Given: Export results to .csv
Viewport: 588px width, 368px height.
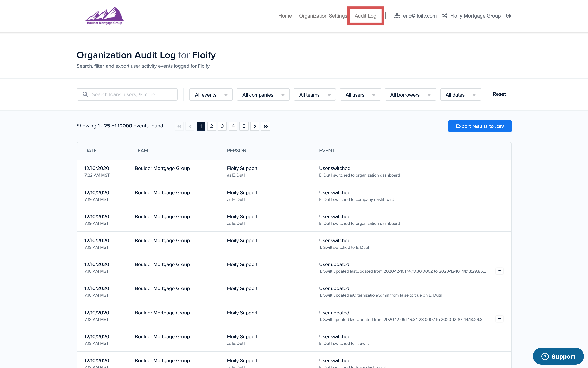Looking at the screenshot, I should click(480, 126).
